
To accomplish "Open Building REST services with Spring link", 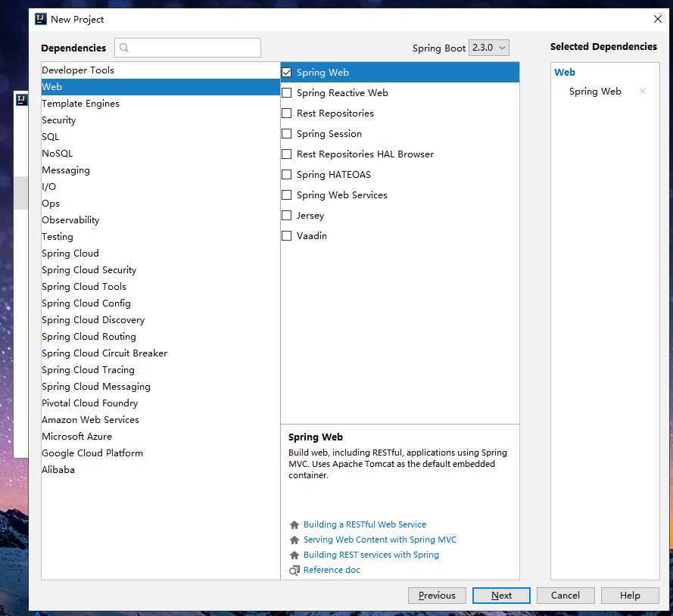I will pyautogui.click(x=371, y=555).
